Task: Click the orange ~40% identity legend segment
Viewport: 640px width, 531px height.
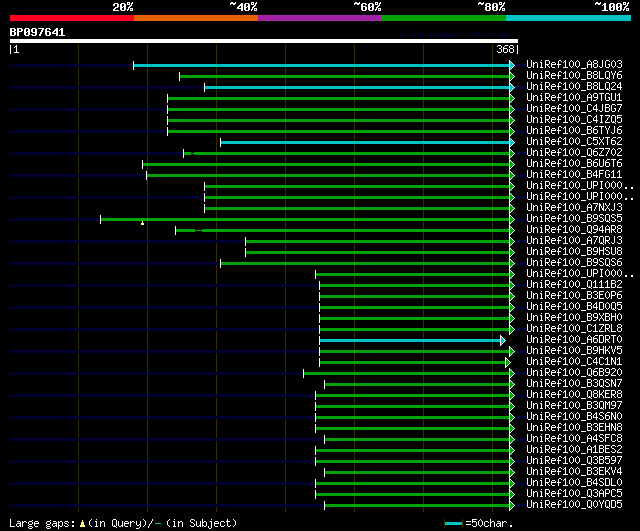Action: pos(196,18)
